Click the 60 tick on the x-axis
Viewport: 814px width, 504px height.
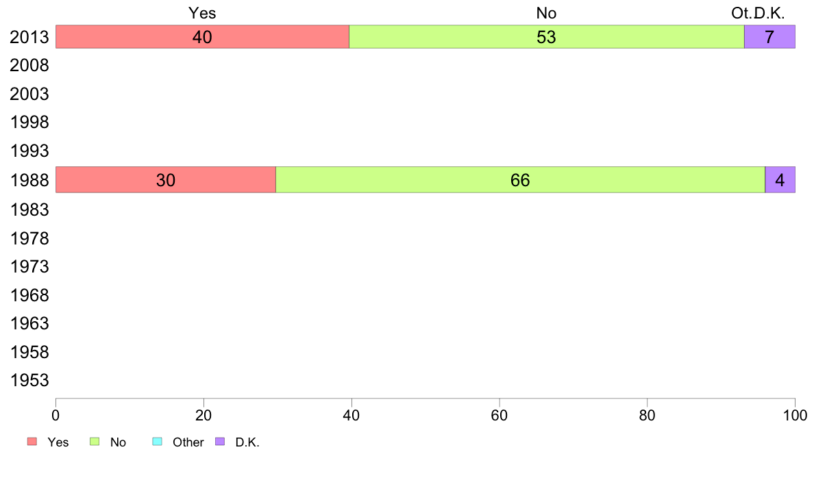tap(499, 415)
